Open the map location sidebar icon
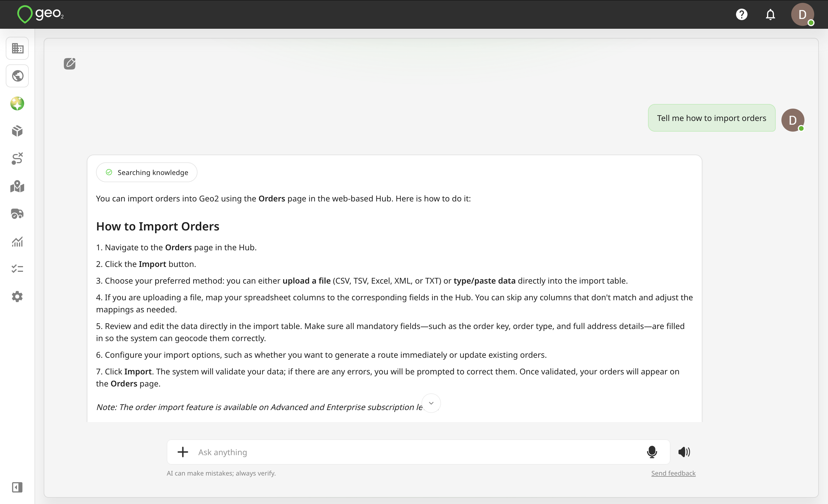Viewport: 828px width, 504px height. click(17, 186)
